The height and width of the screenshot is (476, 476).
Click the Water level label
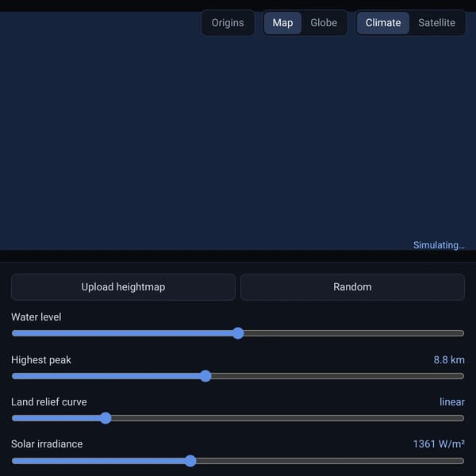tap(36, 317)
